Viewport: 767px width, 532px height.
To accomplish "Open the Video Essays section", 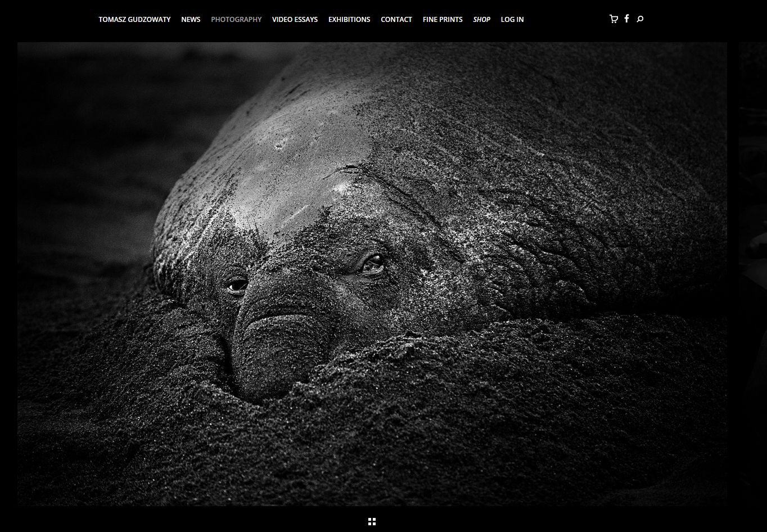I will click(295, 19).
